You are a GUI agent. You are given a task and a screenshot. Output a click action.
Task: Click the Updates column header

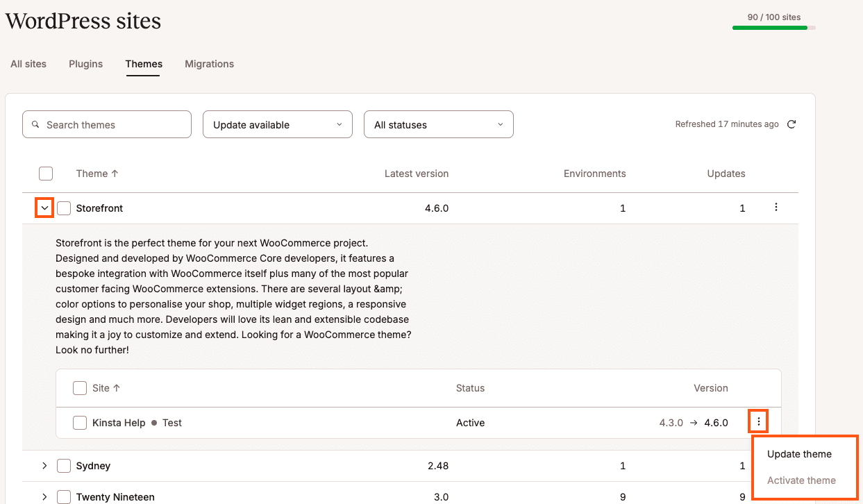[x=726, y=174]
